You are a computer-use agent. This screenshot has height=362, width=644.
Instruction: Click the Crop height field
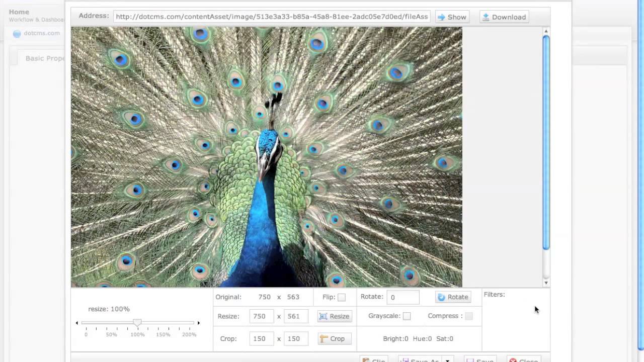296,339
